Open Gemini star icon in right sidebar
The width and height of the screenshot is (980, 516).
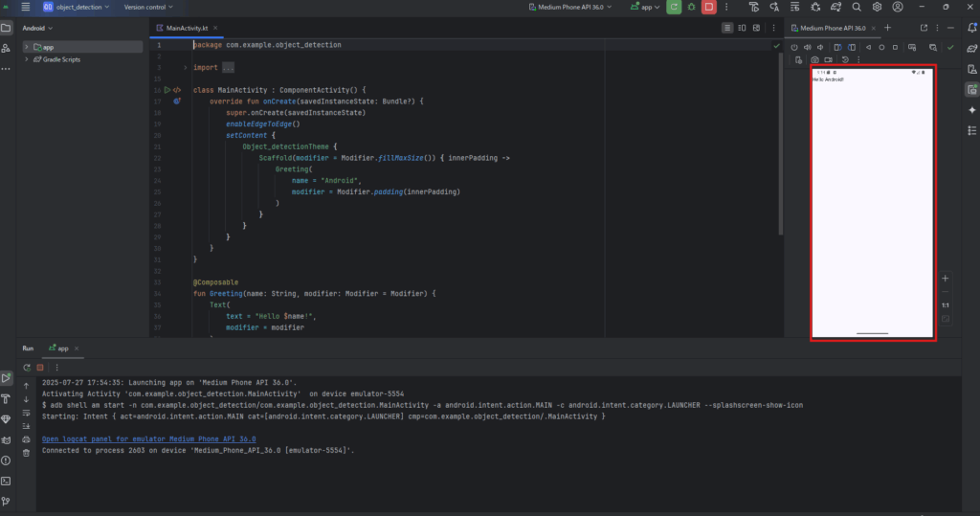[x=972, y=110]
